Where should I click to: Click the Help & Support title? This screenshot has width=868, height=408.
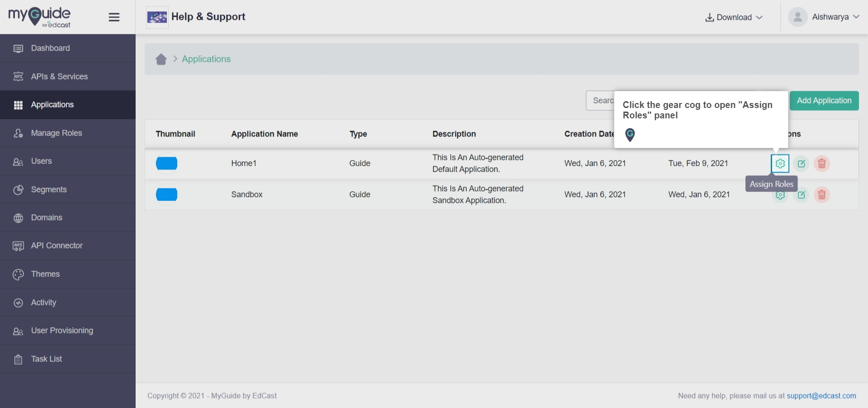click(208, 17)
